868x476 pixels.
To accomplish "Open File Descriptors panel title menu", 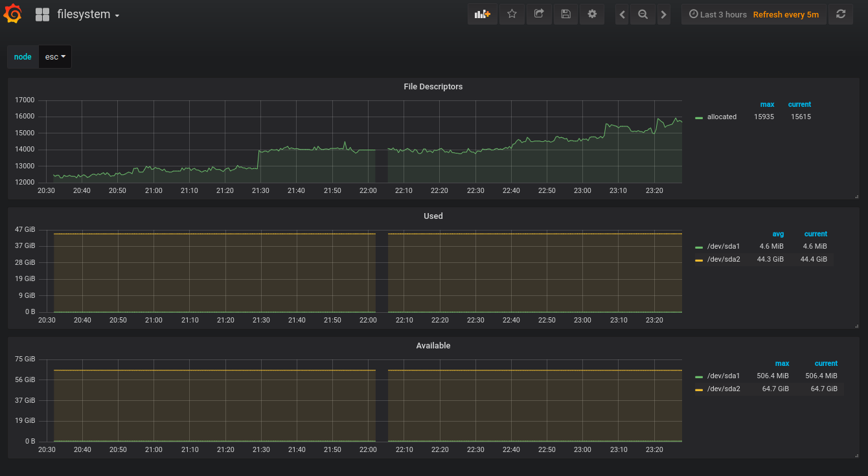I will (433, 87).
